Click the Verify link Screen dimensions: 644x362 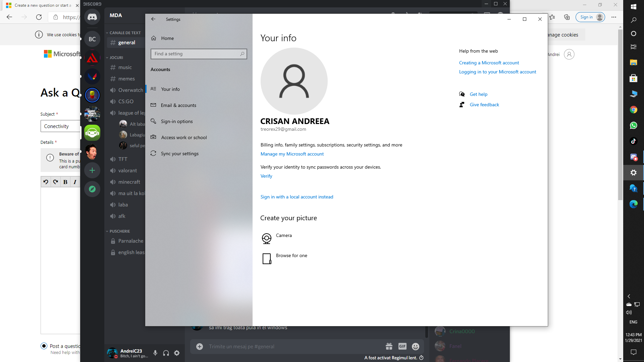click(266, 176)
